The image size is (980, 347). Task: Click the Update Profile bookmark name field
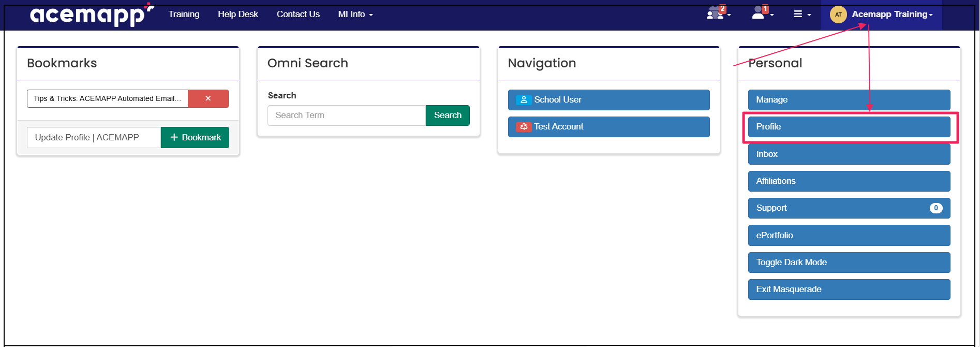(x=94, y=137)
